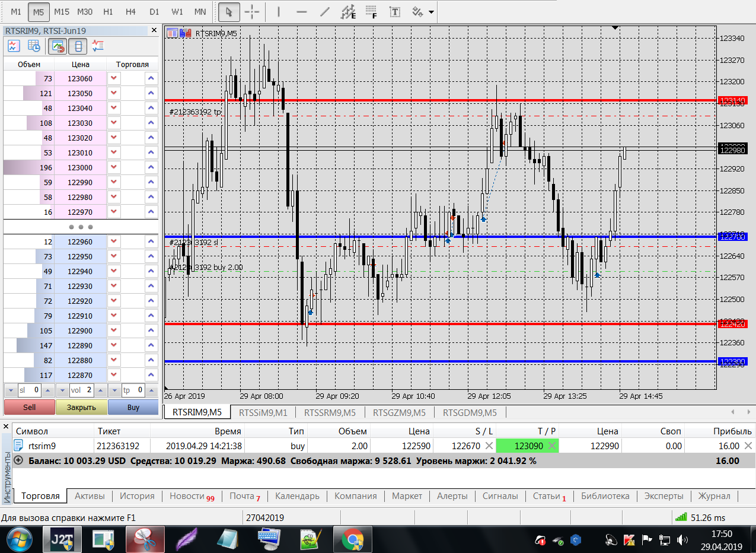Click the red 123140 price level label

coord(732,101)
